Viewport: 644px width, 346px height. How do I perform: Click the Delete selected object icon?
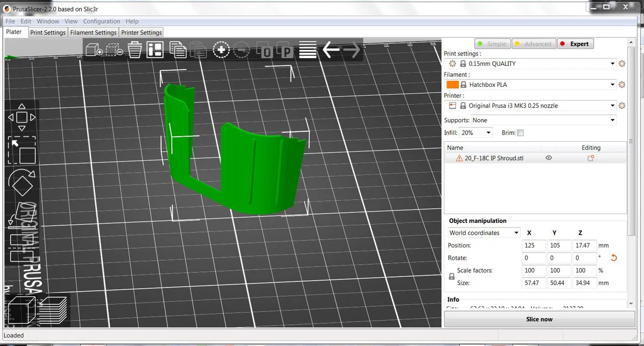click(x=114, y=50)
